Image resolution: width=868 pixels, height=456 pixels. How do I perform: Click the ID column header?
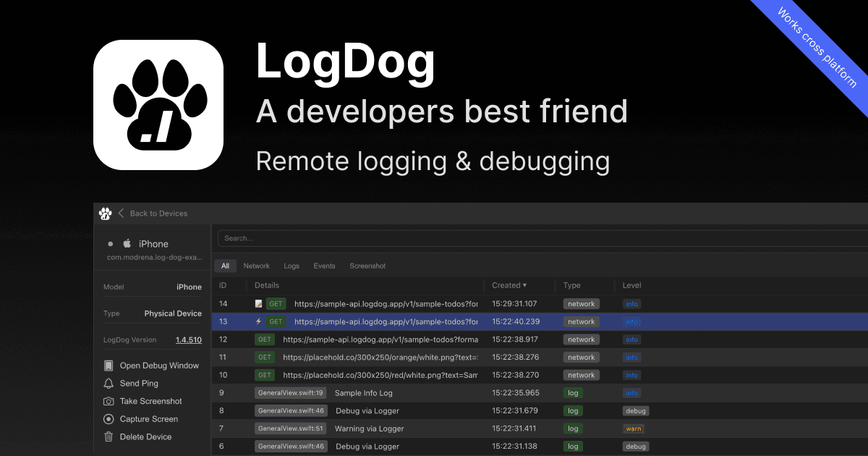pos(223,285)
